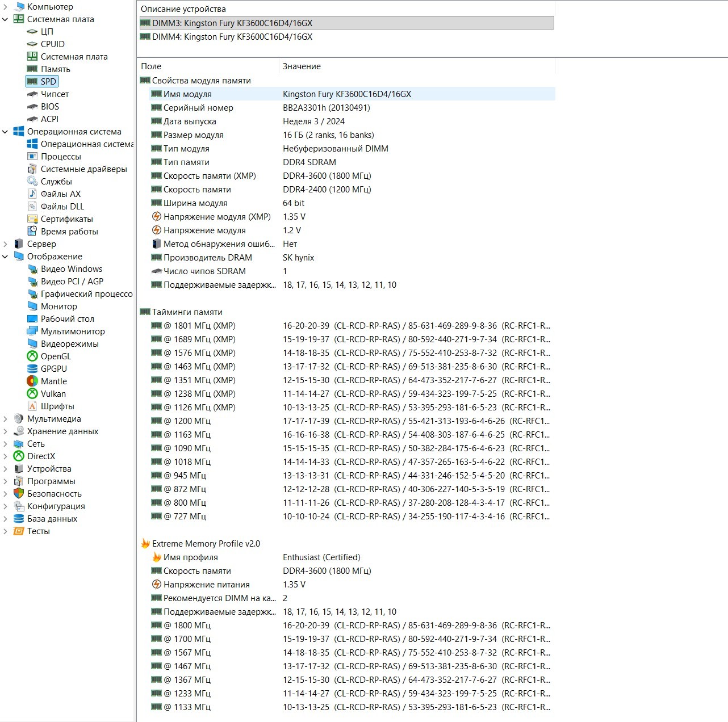Select the @ 1200 МГц timing row
This screenshot has height=722, width=728.
(352, 421)
